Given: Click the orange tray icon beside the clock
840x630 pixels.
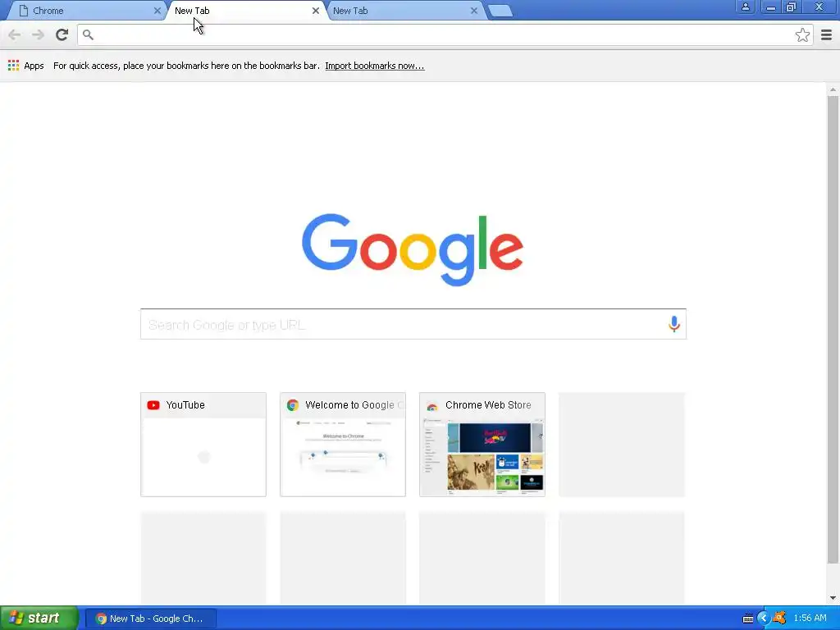Looking at the screenshot, I should (779, 619).
